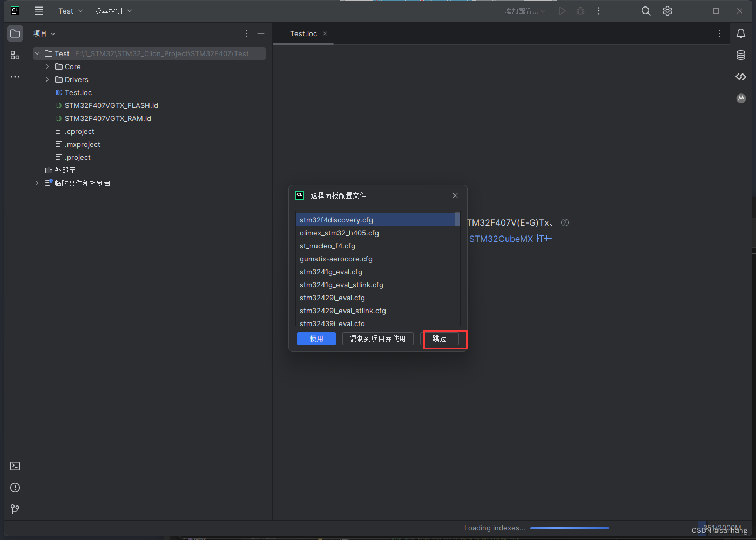Open the Structure tool window icon

click(x=15, y=55)
